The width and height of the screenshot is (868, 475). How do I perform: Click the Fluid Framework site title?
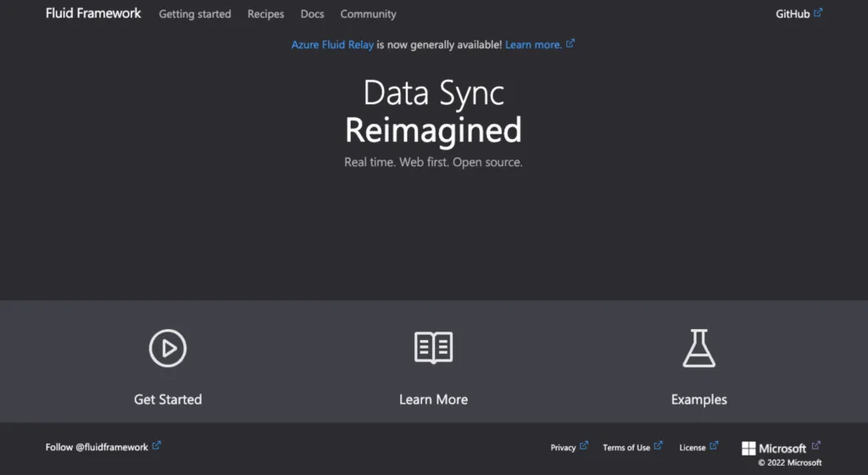coord(93,14)
